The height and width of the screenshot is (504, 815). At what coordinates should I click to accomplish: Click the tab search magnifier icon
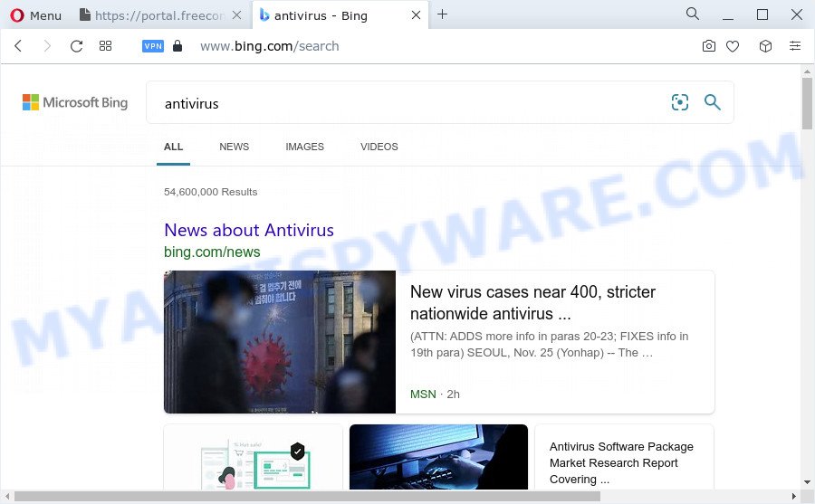(693, 14)
